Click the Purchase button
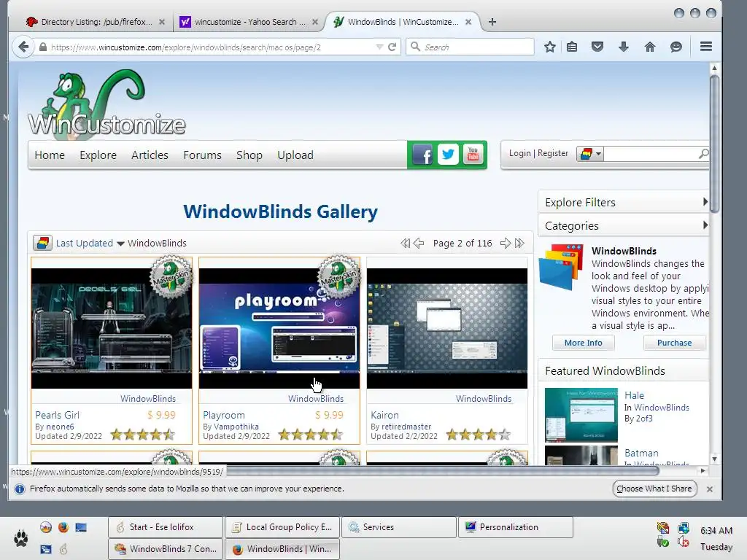 click(x=674, y=343)
